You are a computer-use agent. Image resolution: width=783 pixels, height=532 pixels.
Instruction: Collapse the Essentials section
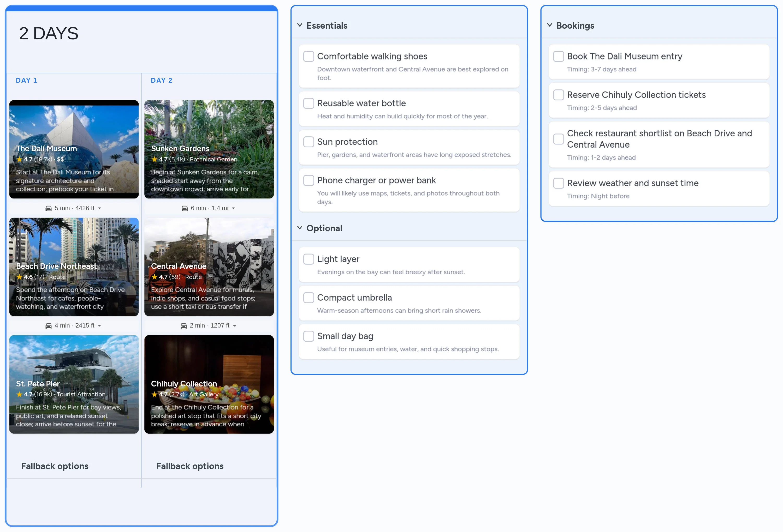(300, 25)
